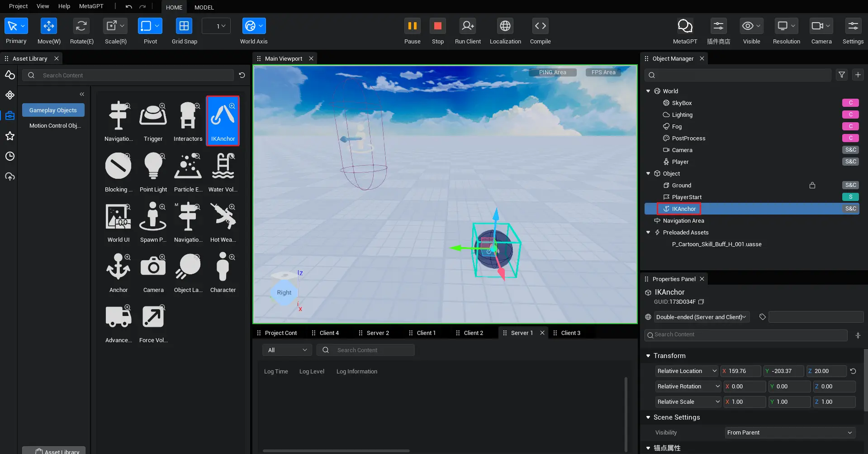868x454 pixels.
Task: Switch to the Client 4 log tab
Action: pyautogui.click(x=329, y=333)
